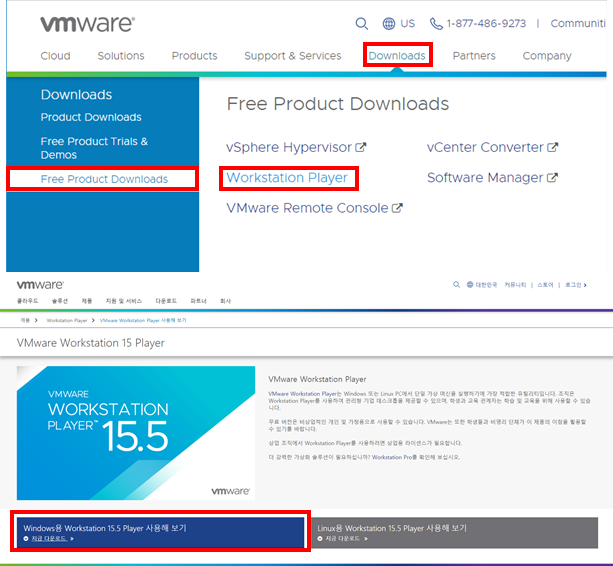
Task: Click the 1-877-486-9273 phone number
Action: 486,23
